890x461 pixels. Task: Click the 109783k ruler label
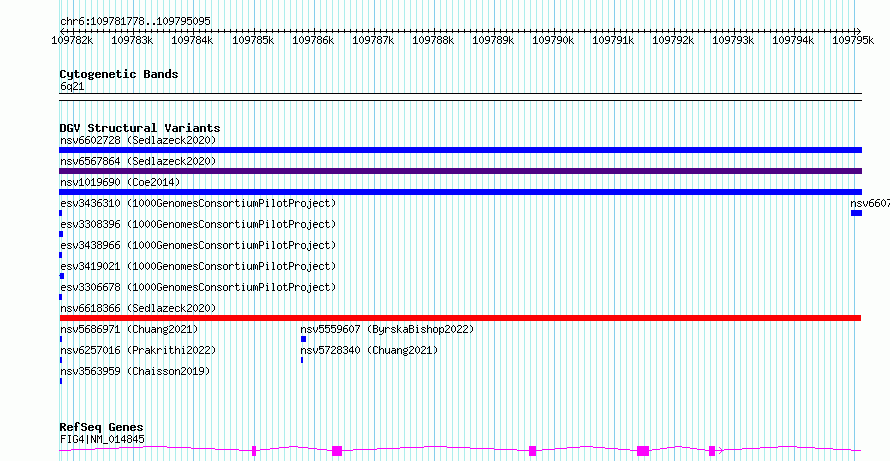point(132,40)
